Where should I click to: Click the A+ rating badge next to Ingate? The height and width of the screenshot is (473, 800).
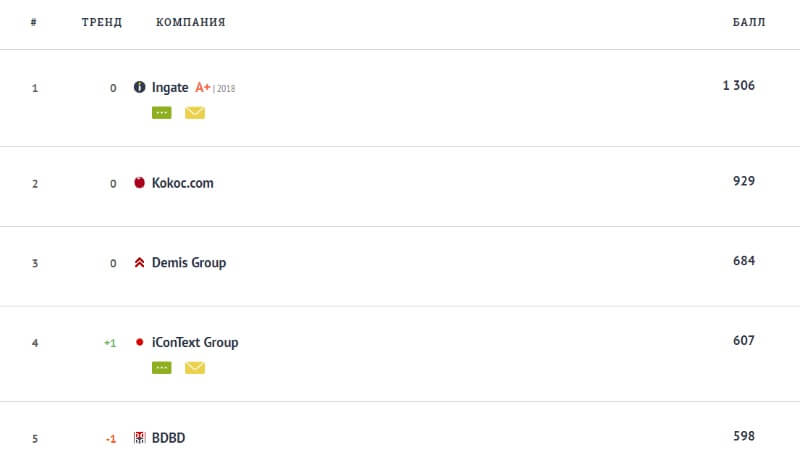tap(202, 87)
